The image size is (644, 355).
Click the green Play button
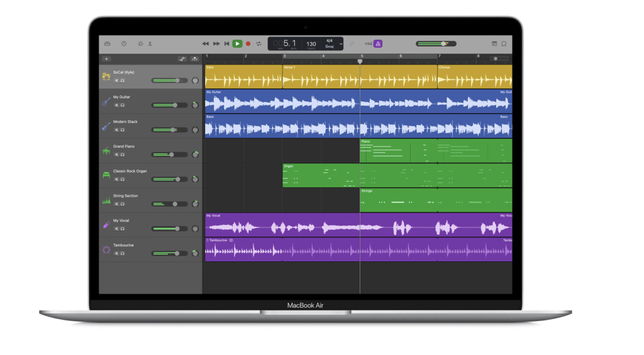tap(237, 43)
